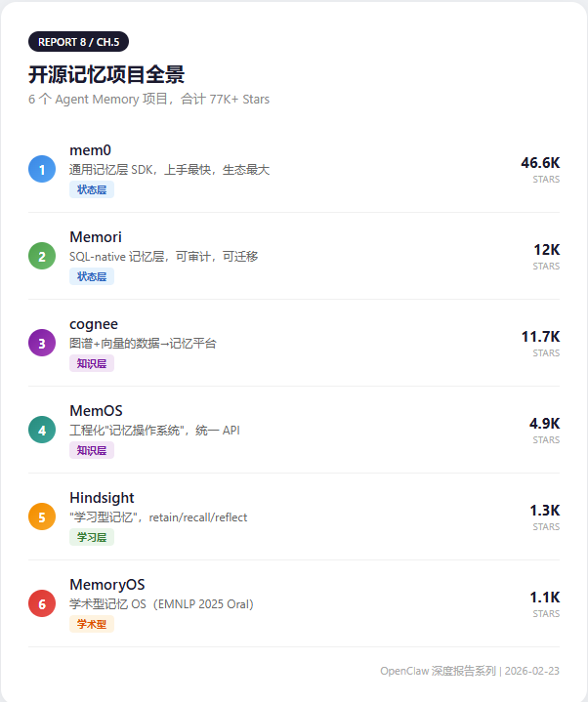Click the REPORT 8 / CH.5 badge
The image size is (588, 702).
click(78, 42)
